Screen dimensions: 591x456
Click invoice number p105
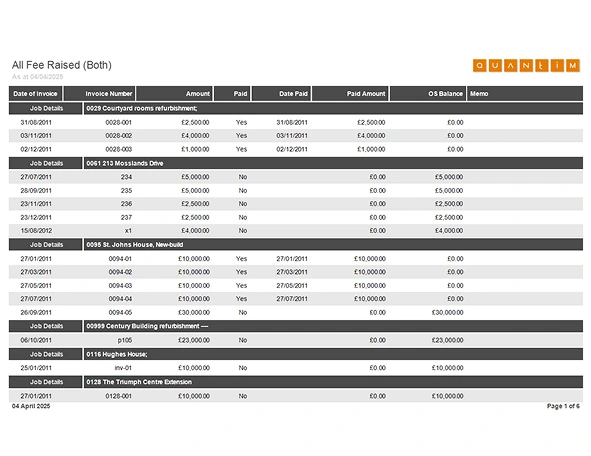[125, 340]
